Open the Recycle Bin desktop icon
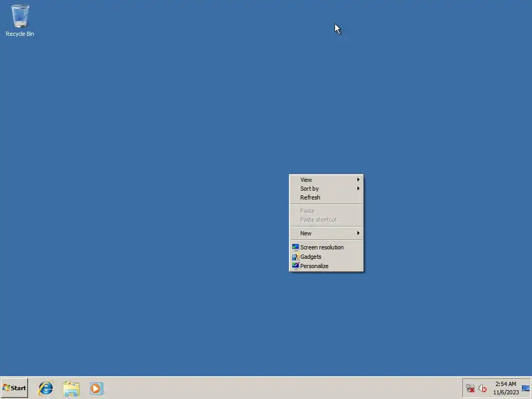Screen dimensions: 532x399 click(20, 20)
